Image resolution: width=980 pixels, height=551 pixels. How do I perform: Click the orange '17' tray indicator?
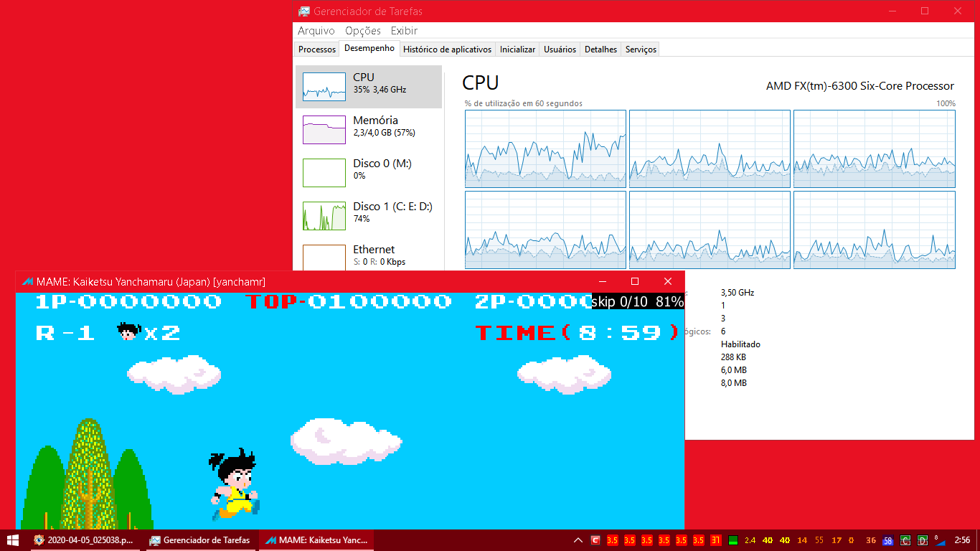click(837, 540)
